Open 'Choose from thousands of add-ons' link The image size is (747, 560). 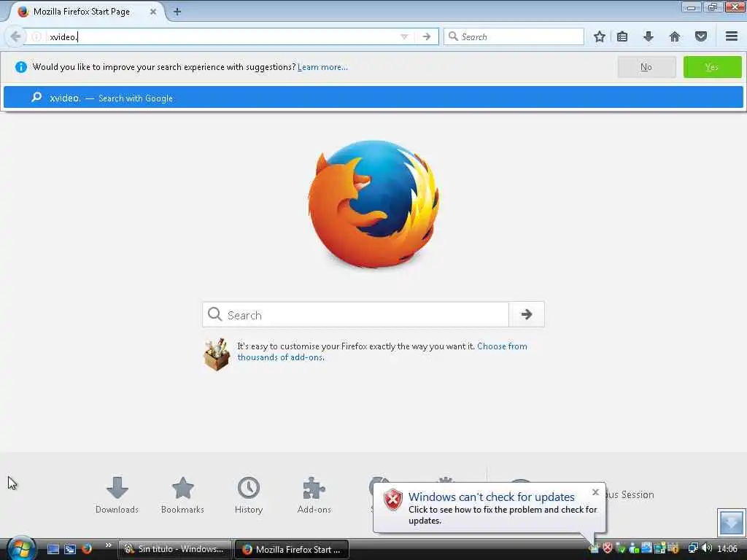pyautogui.click(x=382, y=351)
